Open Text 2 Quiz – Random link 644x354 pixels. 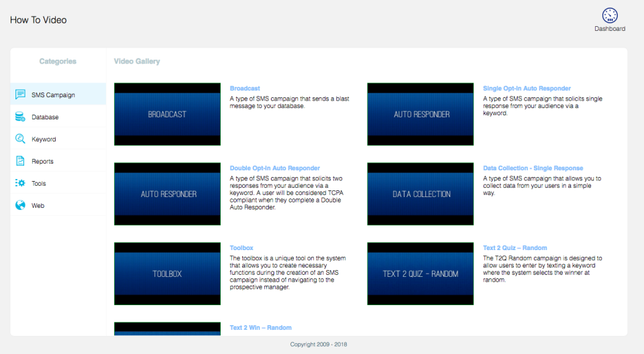point(515,247)
